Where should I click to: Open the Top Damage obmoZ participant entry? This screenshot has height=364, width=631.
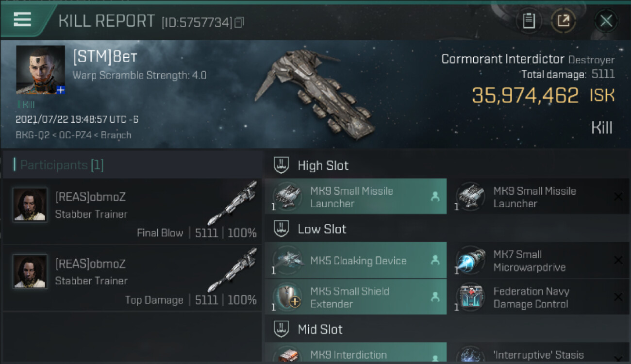click(132, 278)
